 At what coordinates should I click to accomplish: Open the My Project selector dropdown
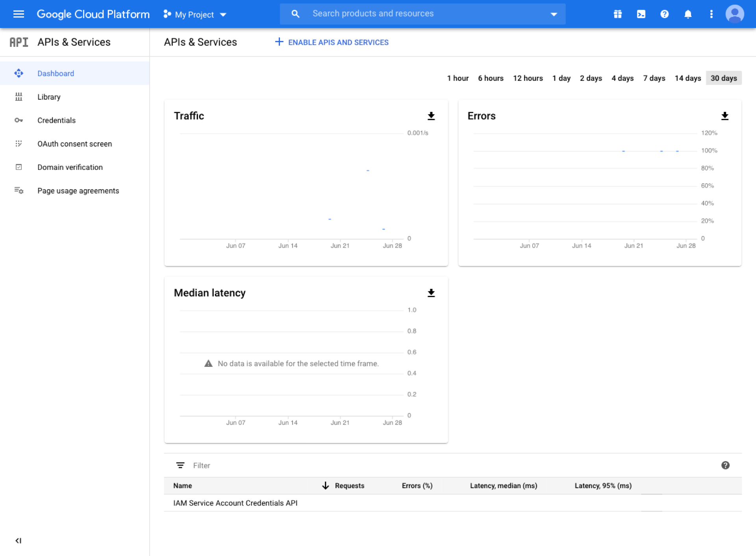coord(195,15)
